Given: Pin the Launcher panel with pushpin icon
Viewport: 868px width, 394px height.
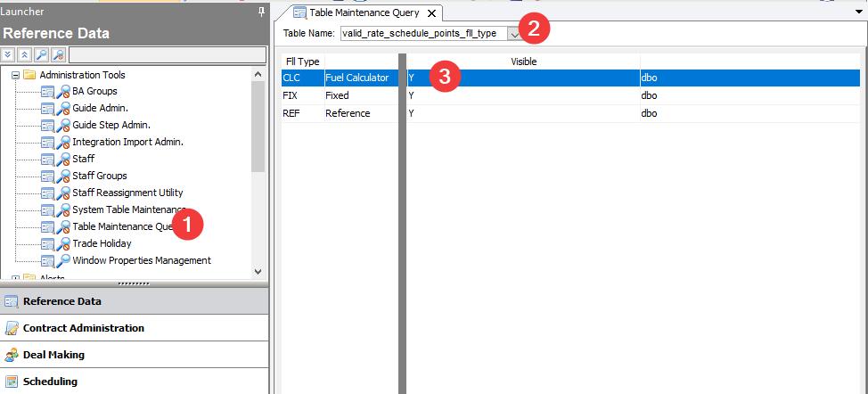Looking at the screenshot, I should 260,11.
